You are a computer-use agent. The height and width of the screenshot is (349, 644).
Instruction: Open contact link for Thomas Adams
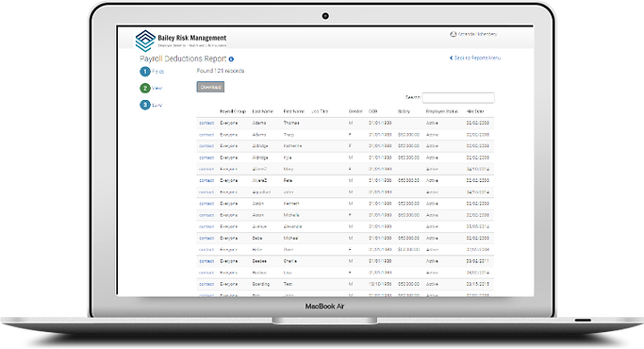pyautogui.click(x=206, y=123)
